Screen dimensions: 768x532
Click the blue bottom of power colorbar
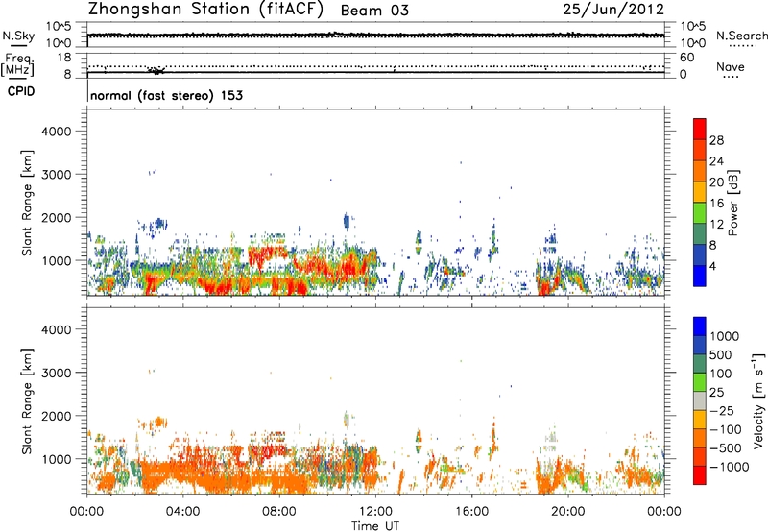pos(700,276)
